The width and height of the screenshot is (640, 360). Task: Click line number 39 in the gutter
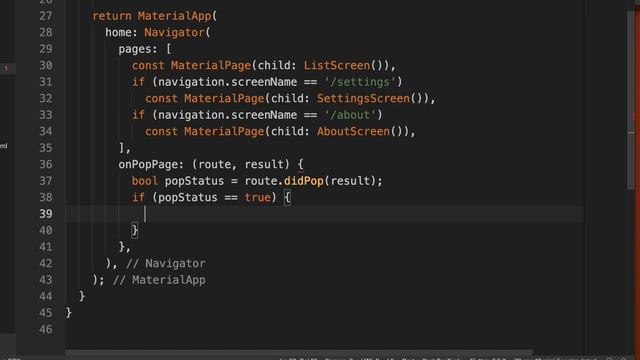click(x=46, y=213)
